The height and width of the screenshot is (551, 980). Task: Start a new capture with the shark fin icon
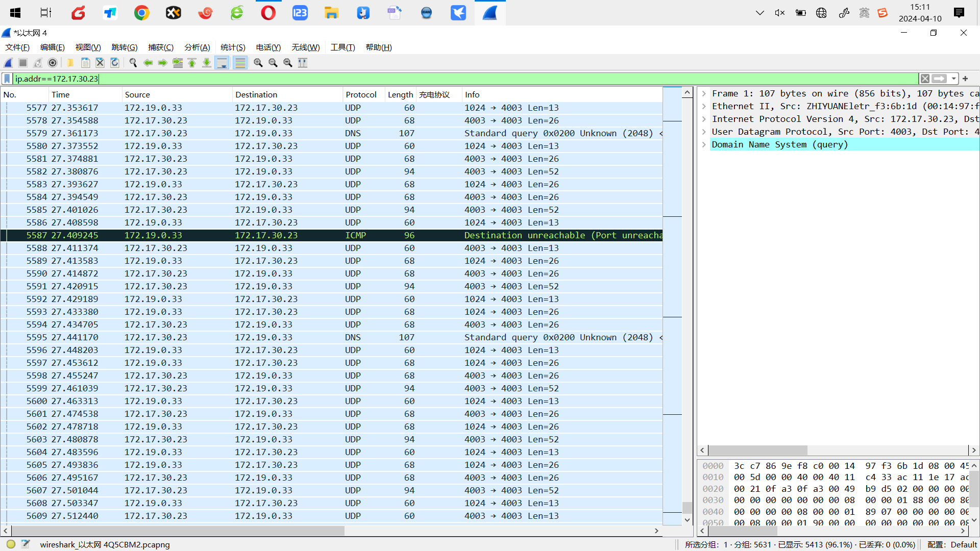tap(8, 63)
